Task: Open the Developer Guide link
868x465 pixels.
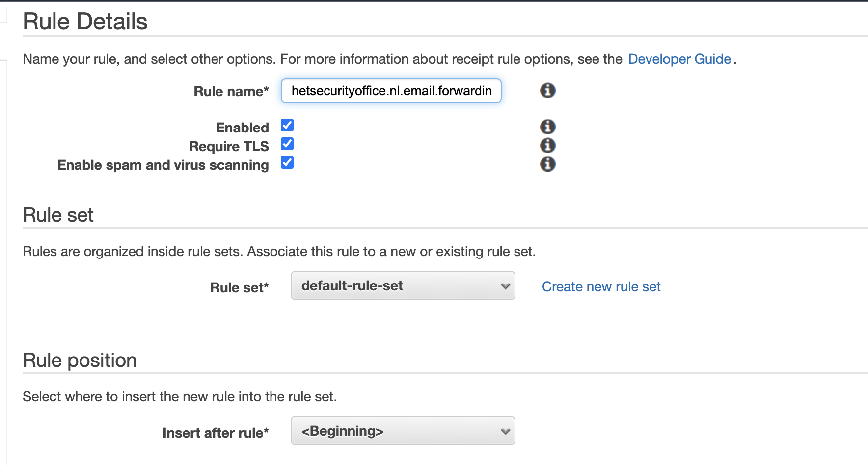Action: click(x=679, y=59)
